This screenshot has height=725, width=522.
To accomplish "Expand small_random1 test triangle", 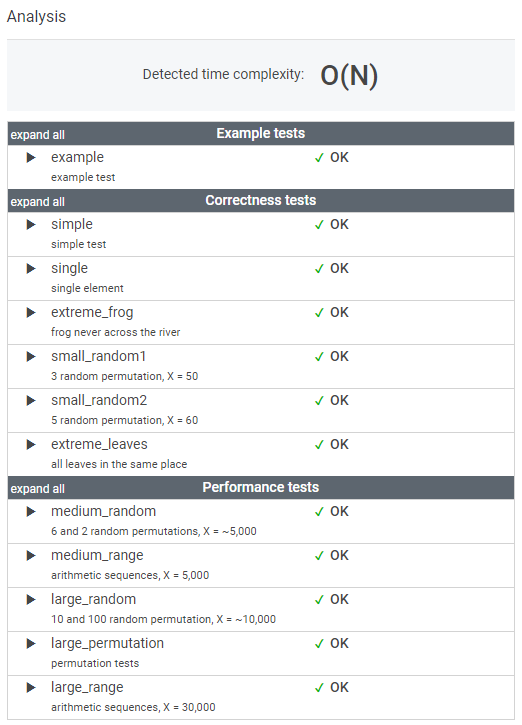I will [31, 356].
